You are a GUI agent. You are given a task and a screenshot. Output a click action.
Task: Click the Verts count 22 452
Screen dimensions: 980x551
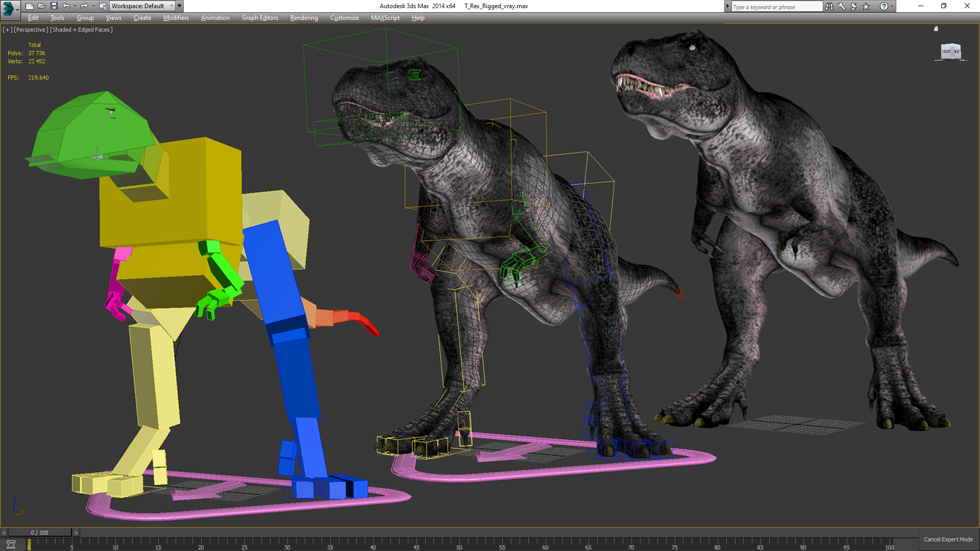[37, 61]
